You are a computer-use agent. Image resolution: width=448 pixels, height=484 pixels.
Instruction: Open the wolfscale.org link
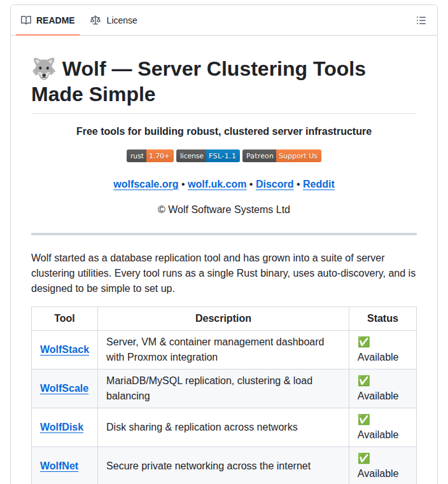[146, 184]
